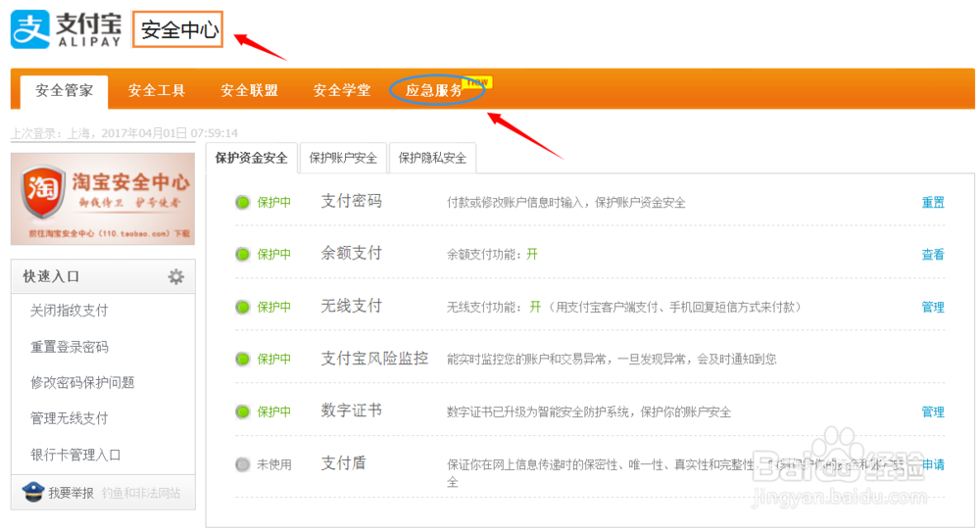Image resolution: width=980 pixels, height=531 pixels.
Task: Click the 支付宝风险监控 row title
Action: tap(374, 358)
